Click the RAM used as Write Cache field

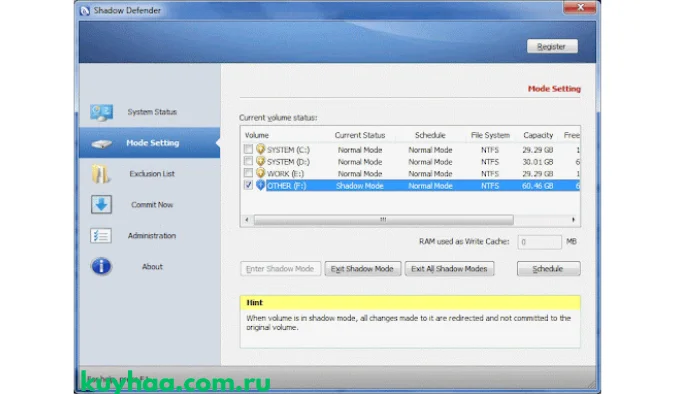(539, 242)
